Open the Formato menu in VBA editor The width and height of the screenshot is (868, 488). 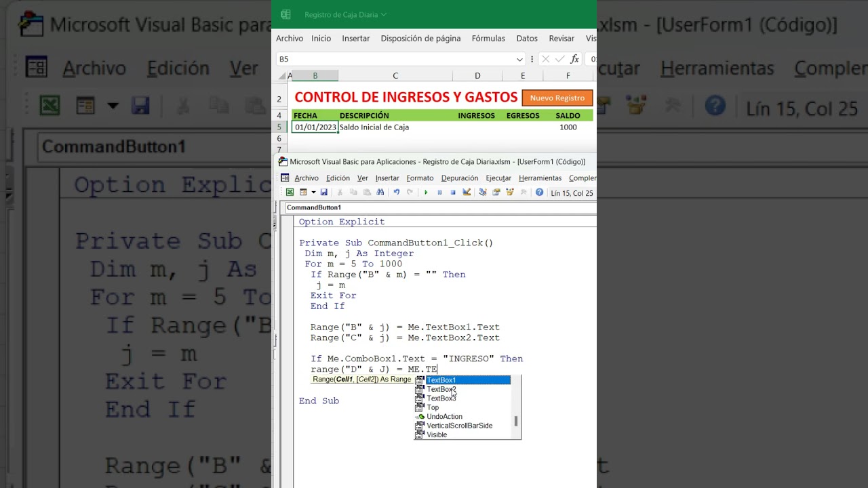420,178
